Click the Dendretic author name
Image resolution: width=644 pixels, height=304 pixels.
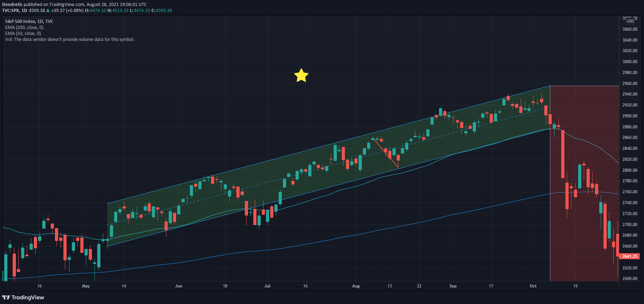point(12,5)
